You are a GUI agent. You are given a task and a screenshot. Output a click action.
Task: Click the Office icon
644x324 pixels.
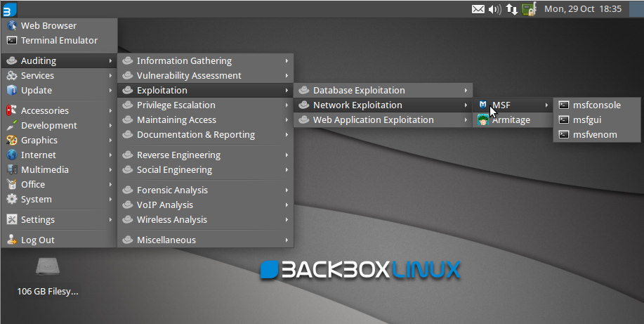tap(12, 185)
